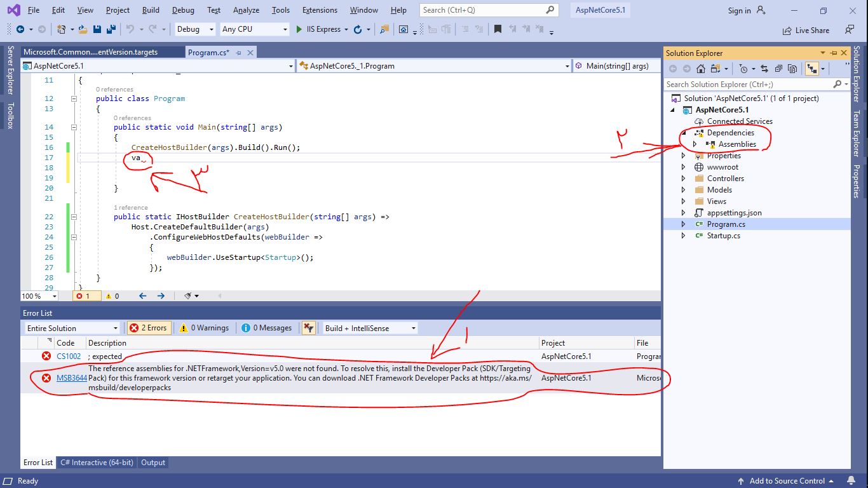Go to the previous issue with the left arrow
Viewport: 868px width, 488px height.
[142, 295]
